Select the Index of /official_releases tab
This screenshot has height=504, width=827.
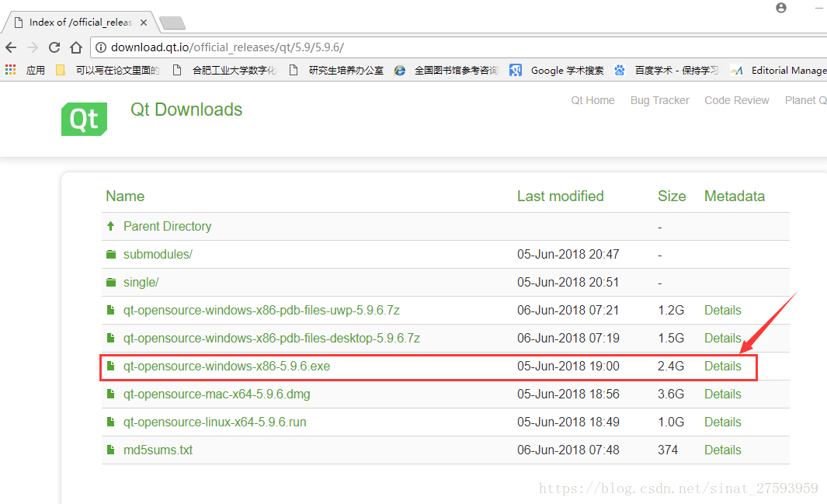click(80, 23)
